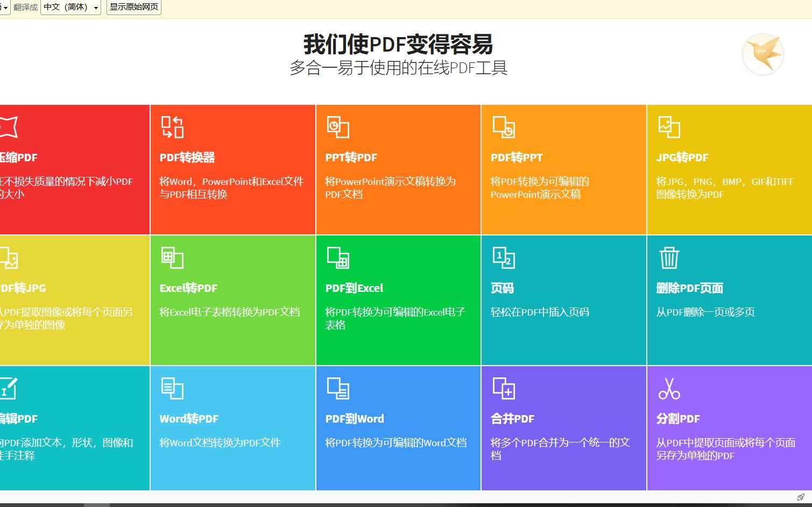Viewport: 812px width, 507px height.
Task: Click description 从PDF中提取页面或将每个页面另存为单独的PDF
Action: [725, 449]
